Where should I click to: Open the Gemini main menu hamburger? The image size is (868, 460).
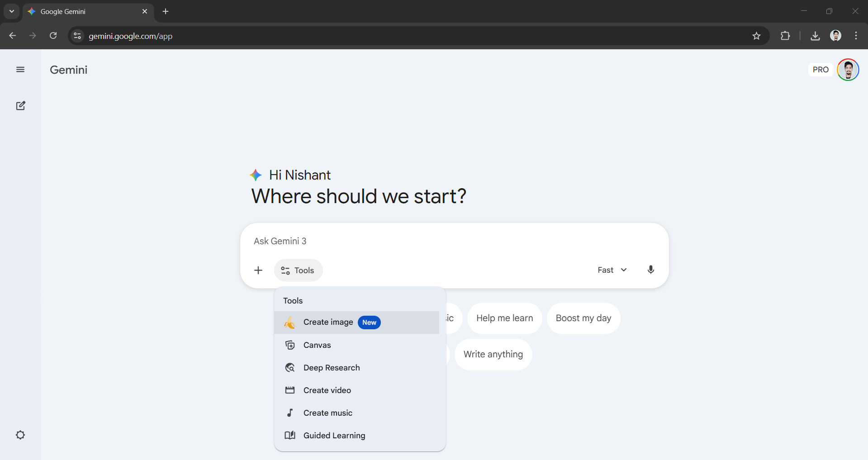point(20,69)
